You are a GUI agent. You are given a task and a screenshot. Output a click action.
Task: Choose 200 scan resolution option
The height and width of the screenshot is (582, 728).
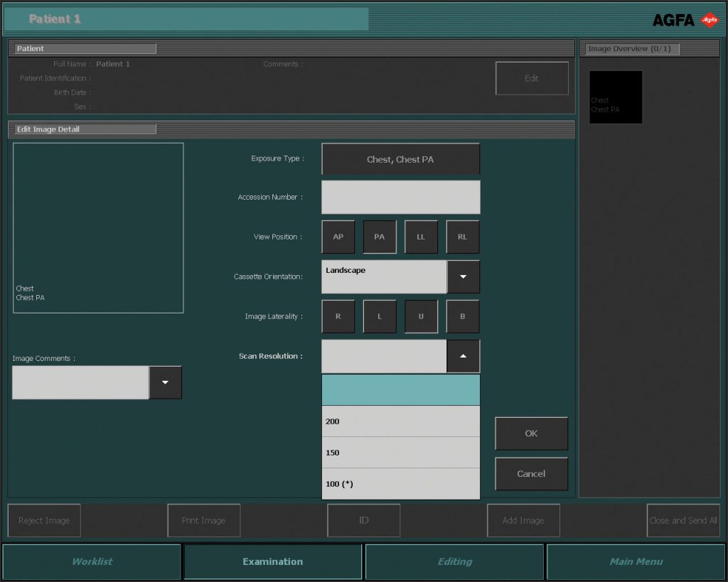click(x=401, y=421)
